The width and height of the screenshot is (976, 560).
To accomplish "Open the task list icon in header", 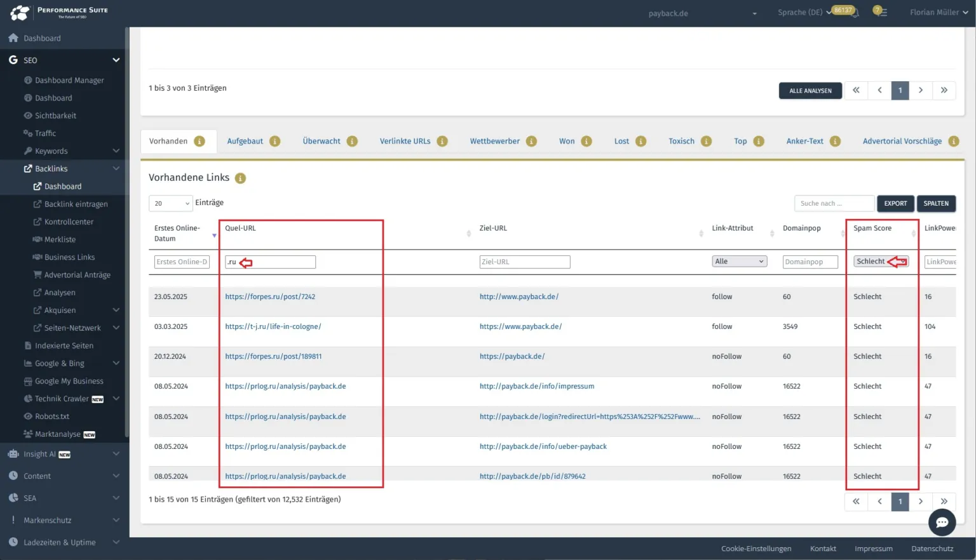I will click(x=880, y=12).
